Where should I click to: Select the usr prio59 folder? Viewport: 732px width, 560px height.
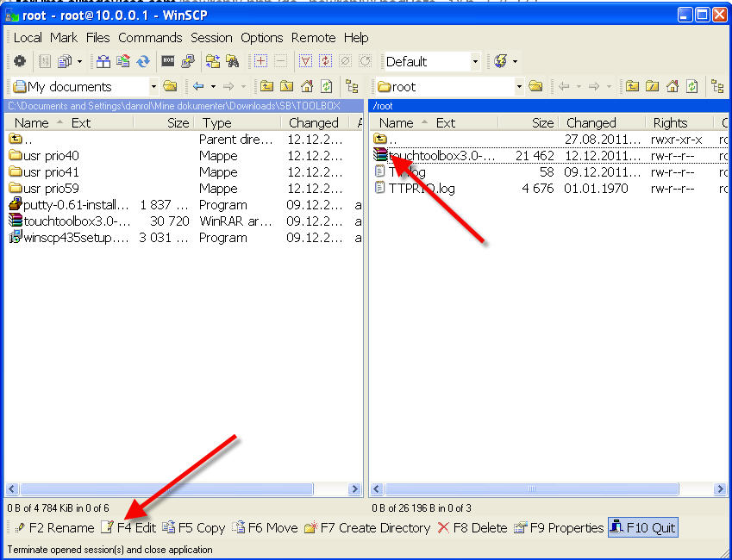(44, 189)
